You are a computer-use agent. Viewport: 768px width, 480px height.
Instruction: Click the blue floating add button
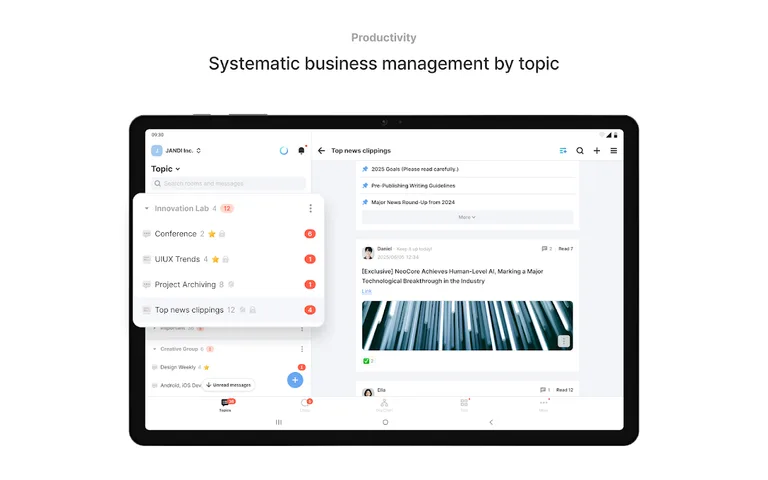click(x=295, y=380)
